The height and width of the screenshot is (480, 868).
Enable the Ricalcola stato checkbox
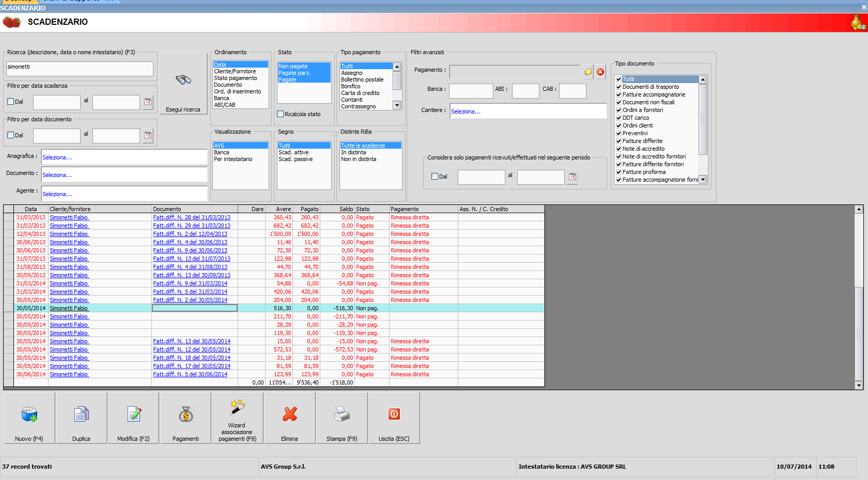281,114
